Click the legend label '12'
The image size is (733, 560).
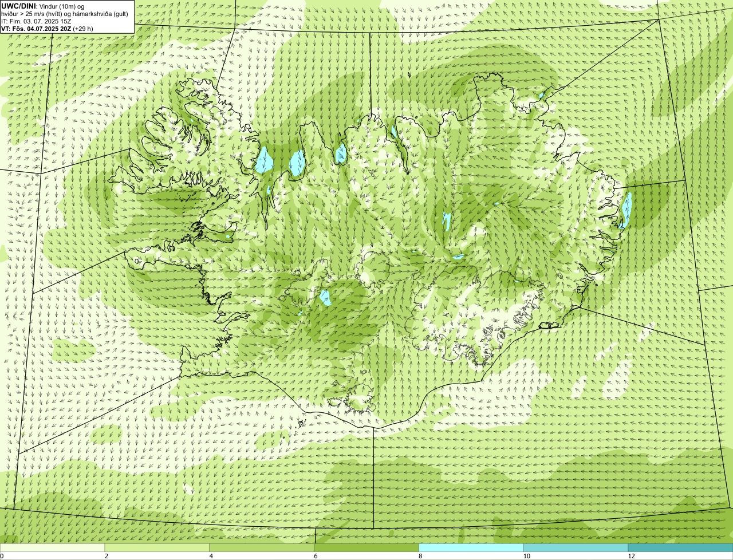[631, 556]
